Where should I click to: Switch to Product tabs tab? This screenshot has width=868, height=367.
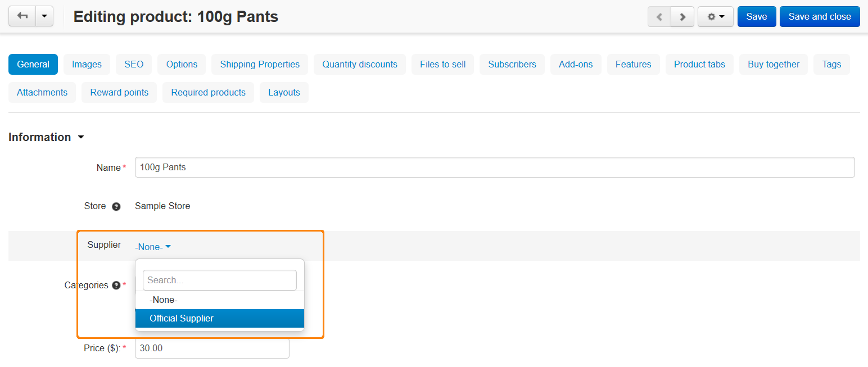[x=699, y=64]
